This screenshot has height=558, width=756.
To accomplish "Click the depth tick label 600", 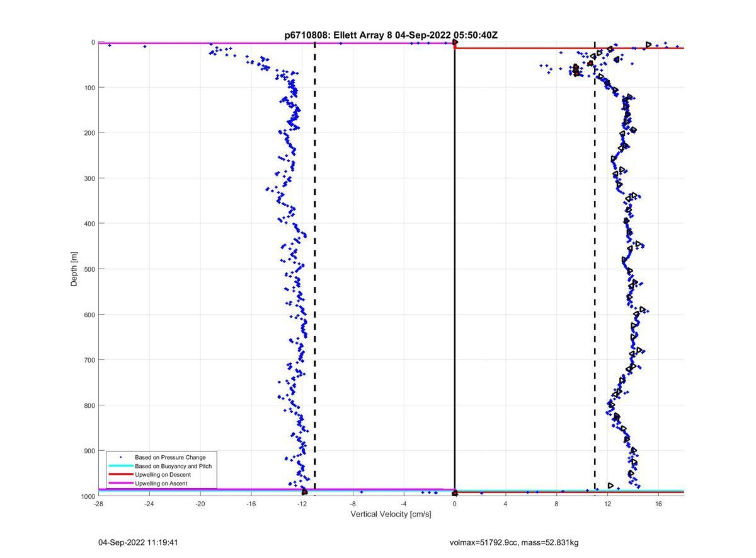I will pyautogui.click(x=89, y=315).
